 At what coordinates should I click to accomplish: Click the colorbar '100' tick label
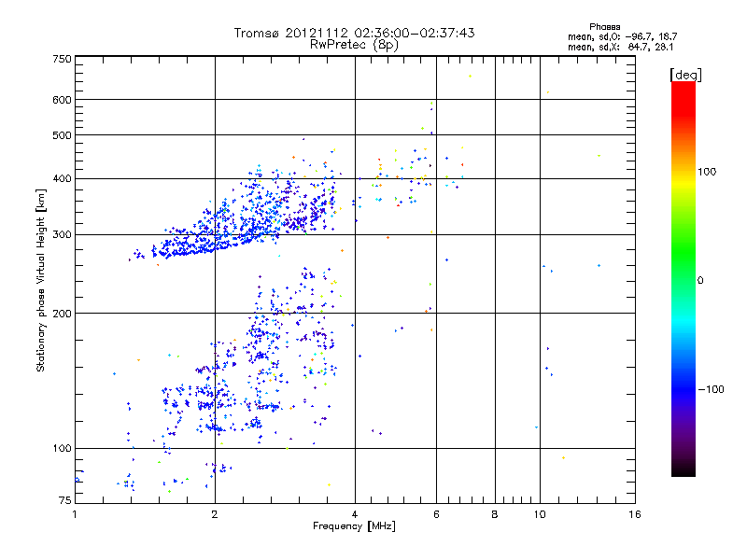click(707, 172)
